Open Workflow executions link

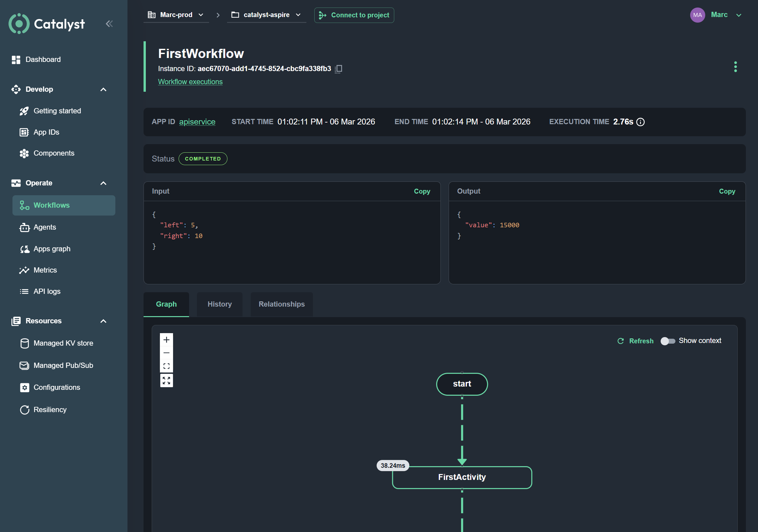190,82
